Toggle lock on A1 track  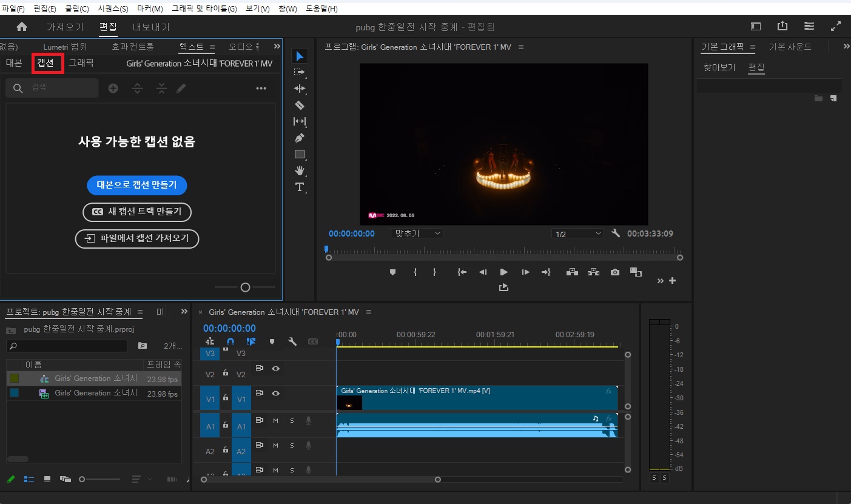point(226,425)
